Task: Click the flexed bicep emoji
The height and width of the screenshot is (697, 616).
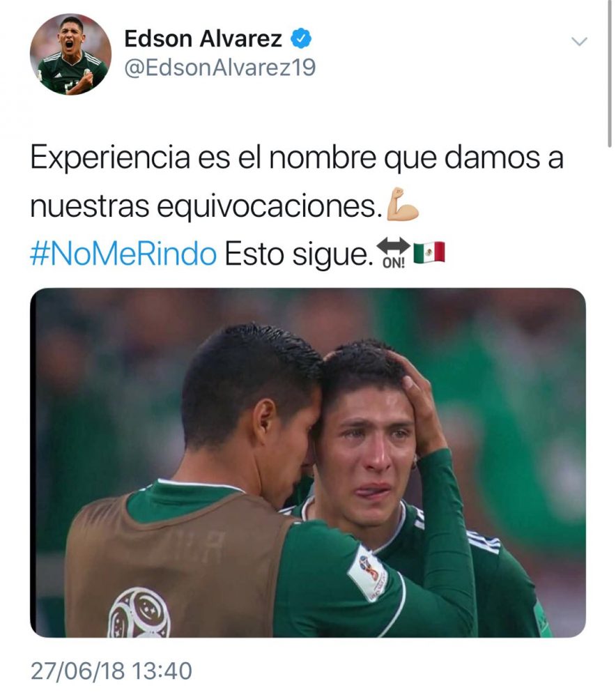Action: coord(403,204)
